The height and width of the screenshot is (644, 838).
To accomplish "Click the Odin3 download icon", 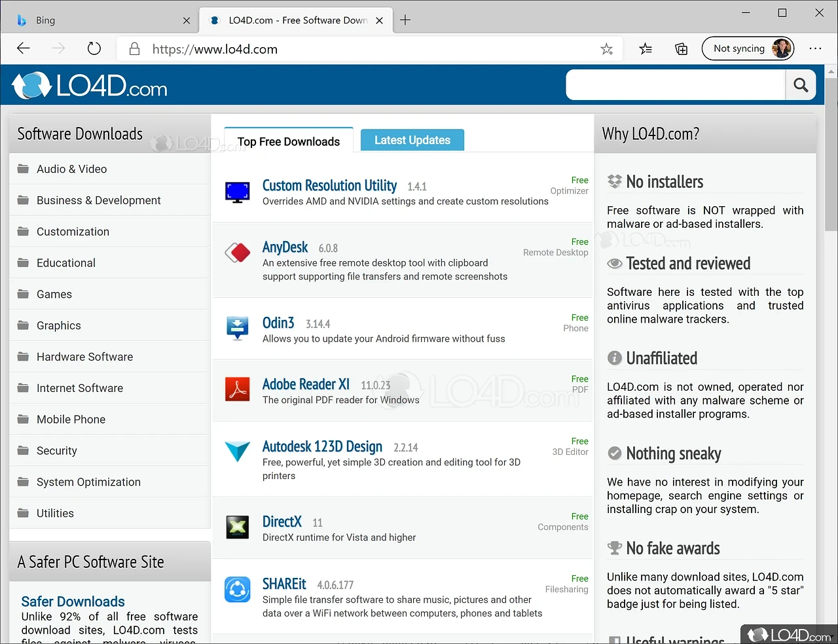I will [x=237, y=329].
